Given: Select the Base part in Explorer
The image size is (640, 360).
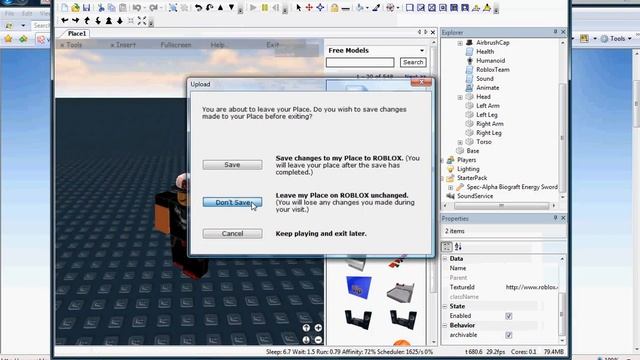Looking at the screenshot, I should pos(473,151).
